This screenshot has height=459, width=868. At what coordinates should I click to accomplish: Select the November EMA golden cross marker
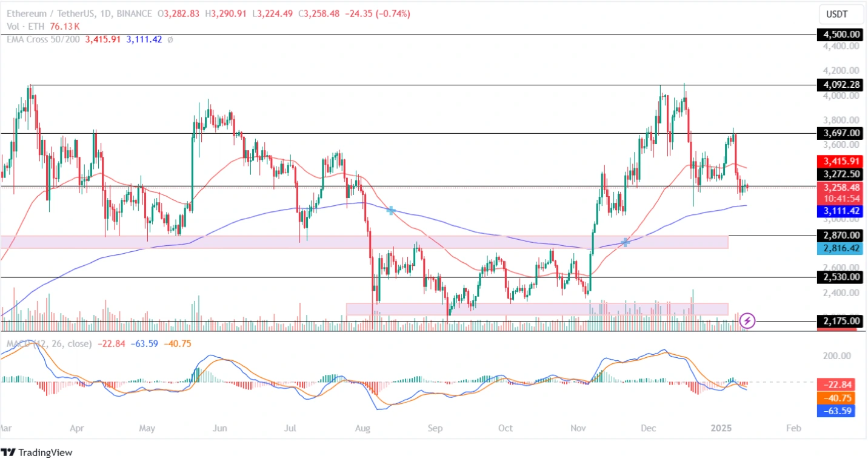(625, 242)
